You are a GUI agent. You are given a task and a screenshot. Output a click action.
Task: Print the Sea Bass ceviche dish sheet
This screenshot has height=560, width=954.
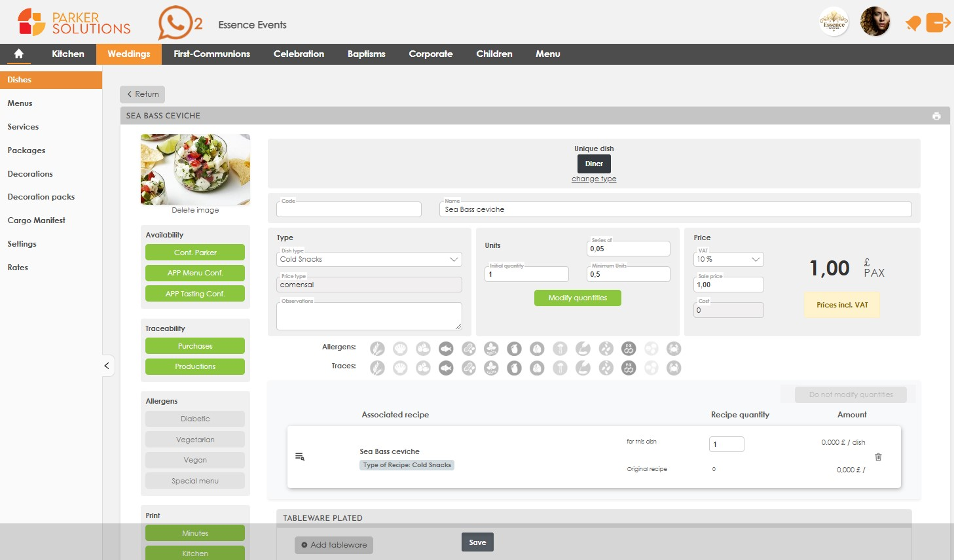click(x=936, y=115)
